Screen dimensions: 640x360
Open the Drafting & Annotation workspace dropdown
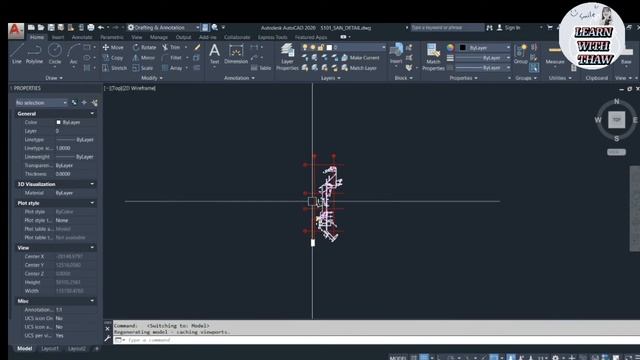[x=163, y=27]
